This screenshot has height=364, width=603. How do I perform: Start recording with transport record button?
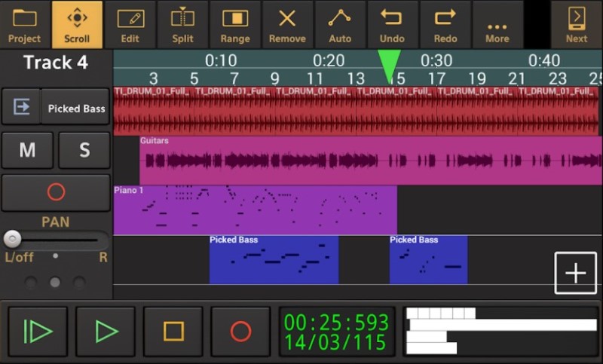tap(240, 332)
